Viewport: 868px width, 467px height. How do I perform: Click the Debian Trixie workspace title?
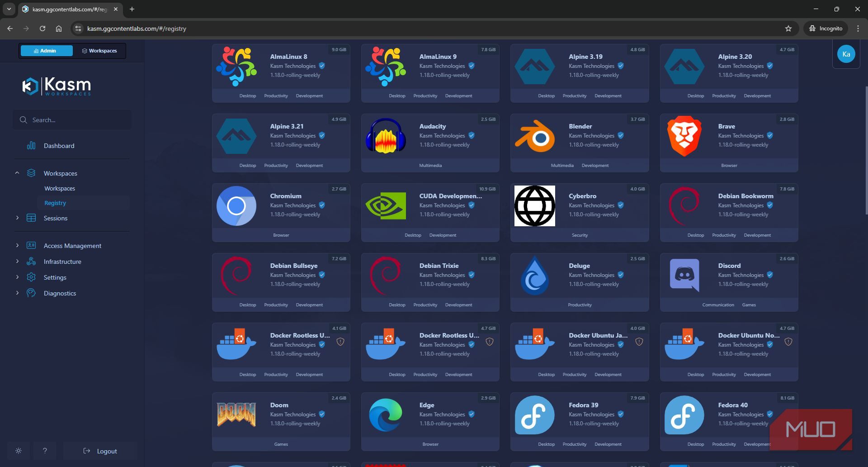pos(439,266)
